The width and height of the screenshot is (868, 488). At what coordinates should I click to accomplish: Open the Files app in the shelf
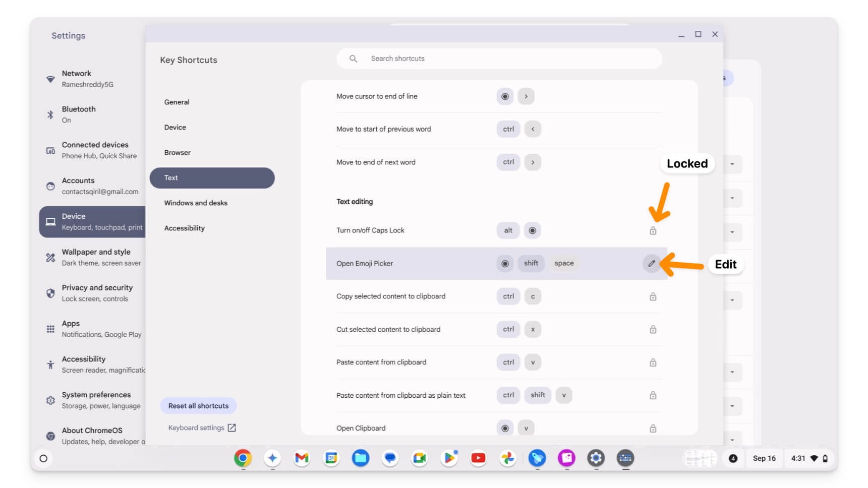pos(361,458)
